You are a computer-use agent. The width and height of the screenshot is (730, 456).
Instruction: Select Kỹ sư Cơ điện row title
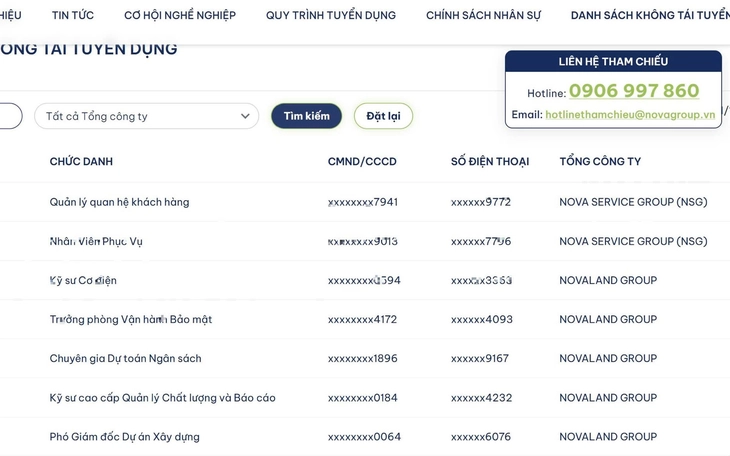click(x=83, y=280)
